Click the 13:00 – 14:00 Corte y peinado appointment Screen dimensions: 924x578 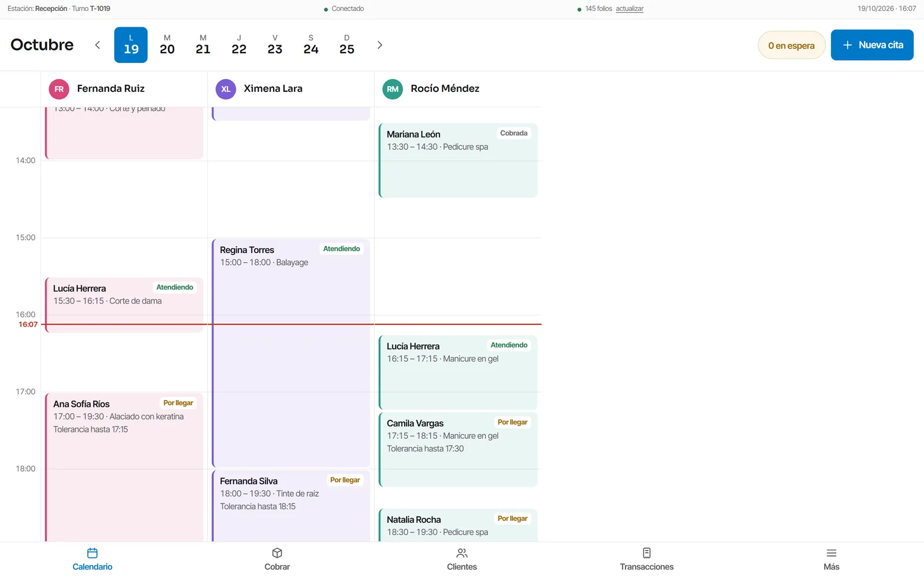point(124,133)
